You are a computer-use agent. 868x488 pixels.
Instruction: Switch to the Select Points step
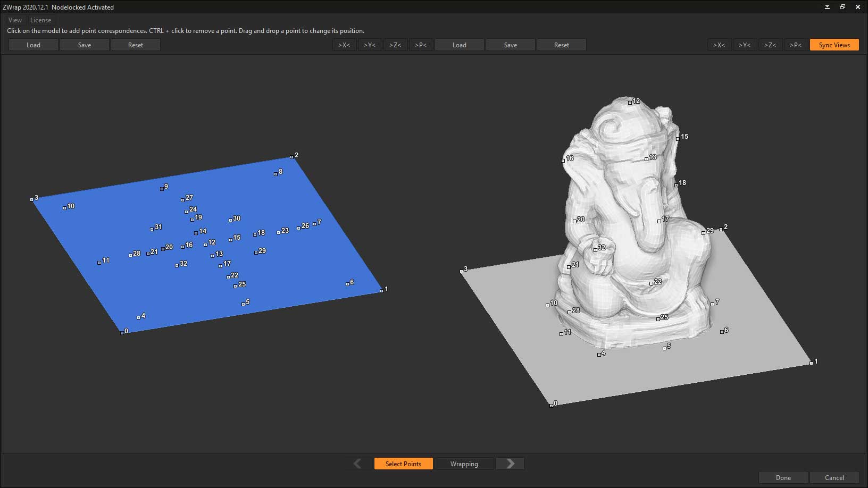[403, 464]
